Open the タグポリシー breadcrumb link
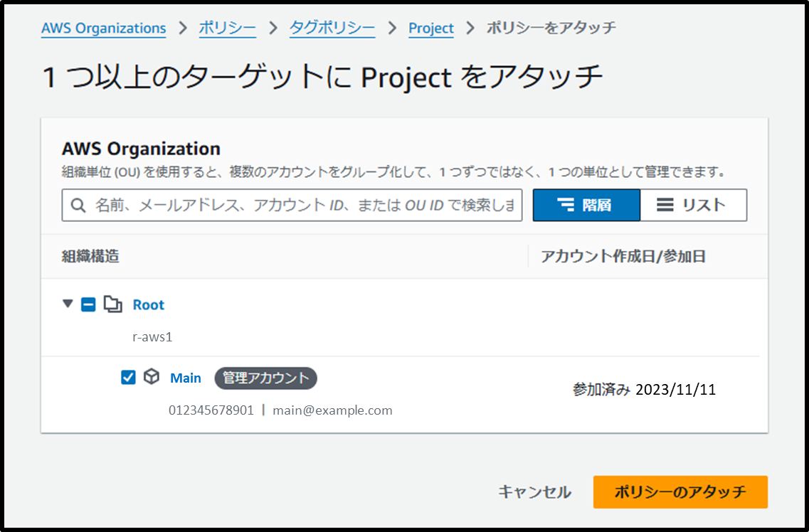Screen dimensions: 809x532 [332, 28]
